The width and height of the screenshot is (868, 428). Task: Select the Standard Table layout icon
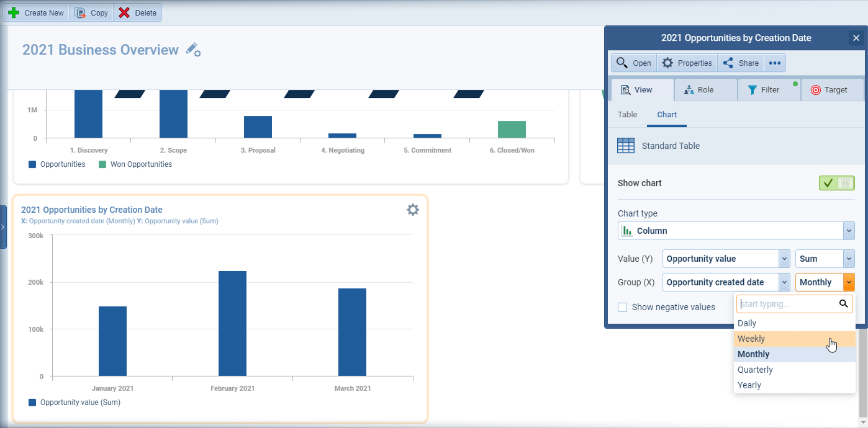(626, 145)
